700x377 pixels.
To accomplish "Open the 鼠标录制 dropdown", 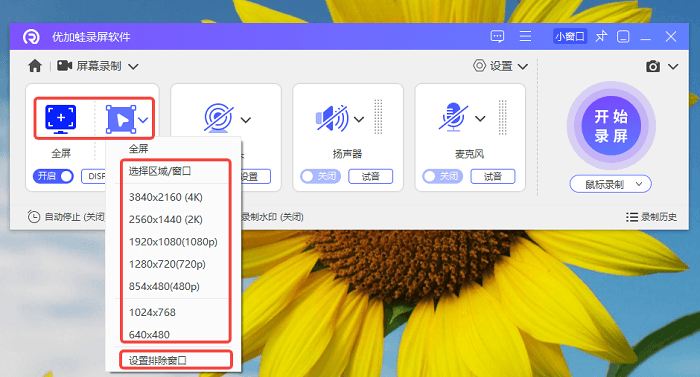I will (x=610, y=184).
